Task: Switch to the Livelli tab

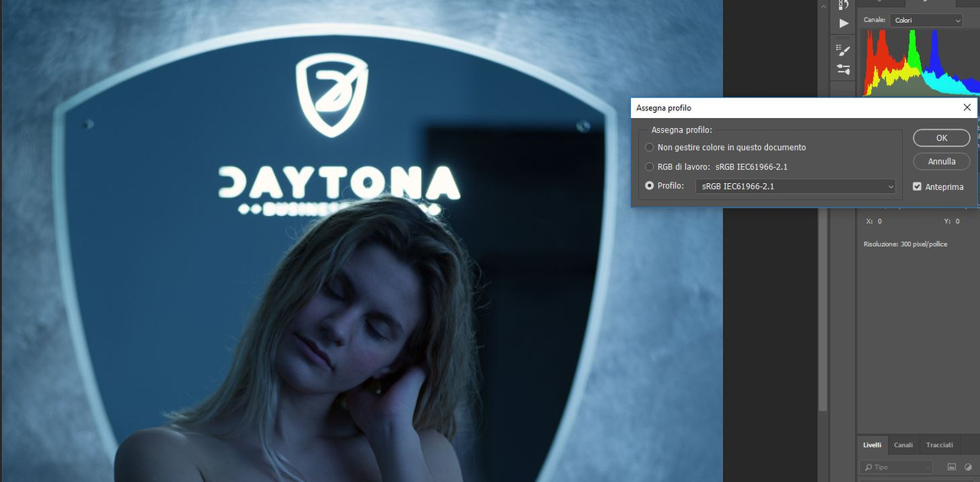Action: click(x=872, y=444)
